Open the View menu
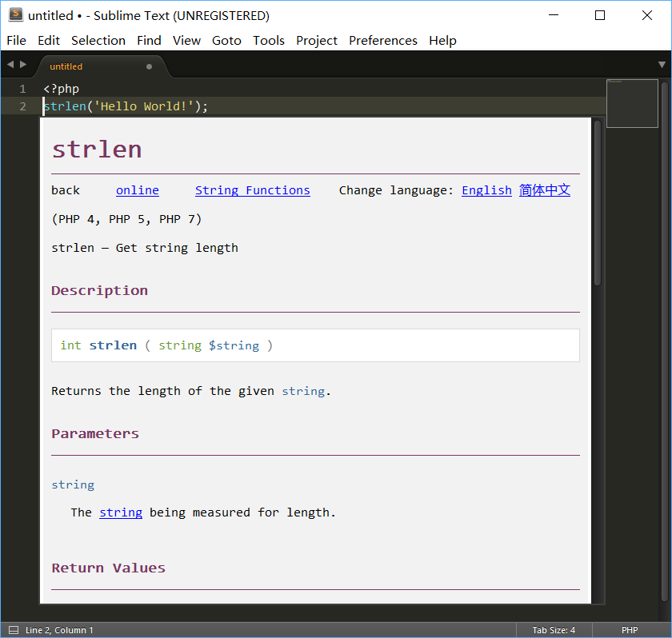This screenshot has width=672, height=638. (x=186, y=41)
